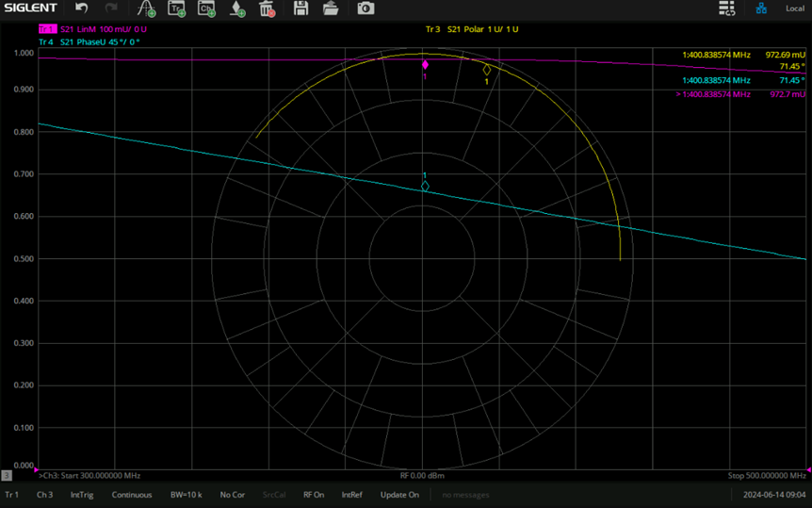The image size is (812, 508).
Task: Select the Tr 1 trace label
Action: click(47, 29)
